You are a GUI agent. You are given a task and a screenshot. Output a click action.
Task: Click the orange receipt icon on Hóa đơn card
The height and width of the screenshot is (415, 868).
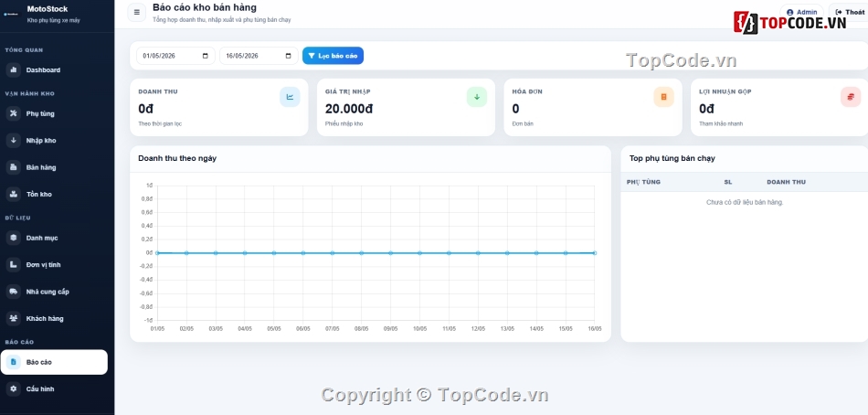[663, 97]
